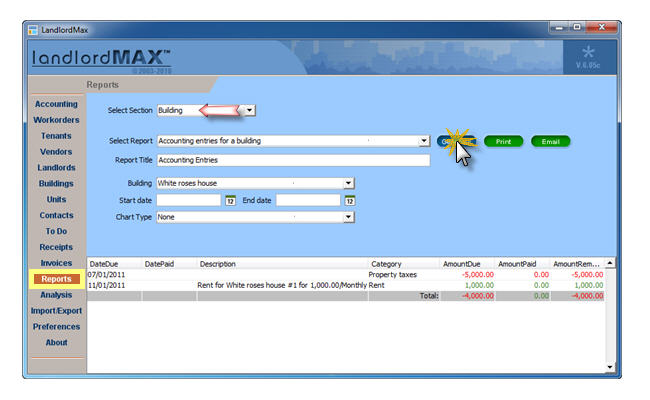Click the End date input field
The image size is (650, 400).
point(308,200)
